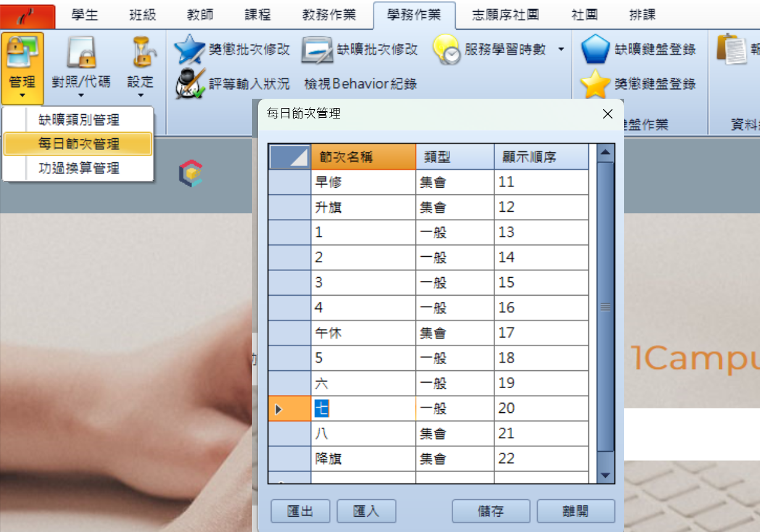760x532 pixels.
Task: Click the 缺曠批次修改 icon
Action: [317, 50]
